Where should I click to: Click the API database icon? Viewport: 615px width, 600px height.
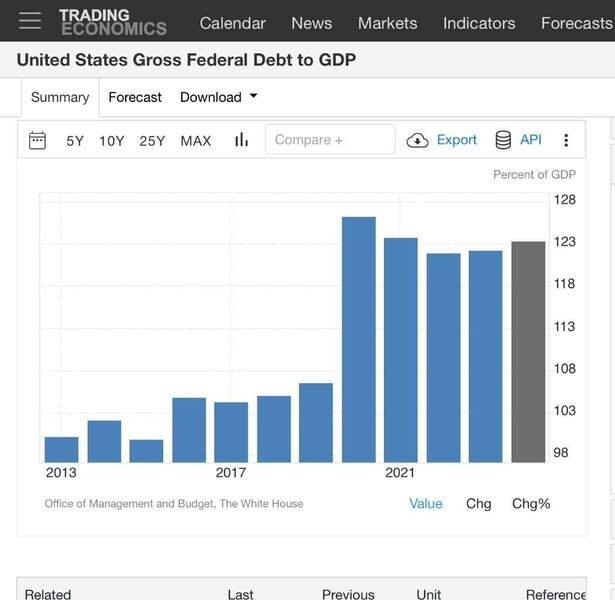[x=503, y=140]
